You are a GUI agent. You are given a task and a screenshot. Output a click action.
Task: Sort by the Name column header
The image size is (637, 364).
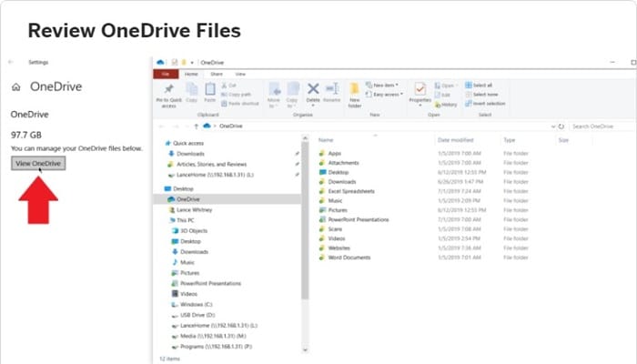tap(326, 140)
